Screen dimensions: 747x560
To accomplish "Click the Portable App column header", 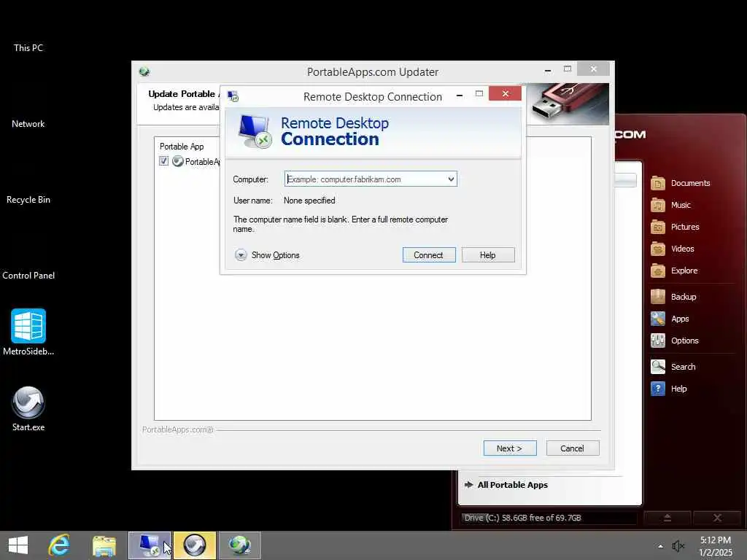I will tap(182, 146).
